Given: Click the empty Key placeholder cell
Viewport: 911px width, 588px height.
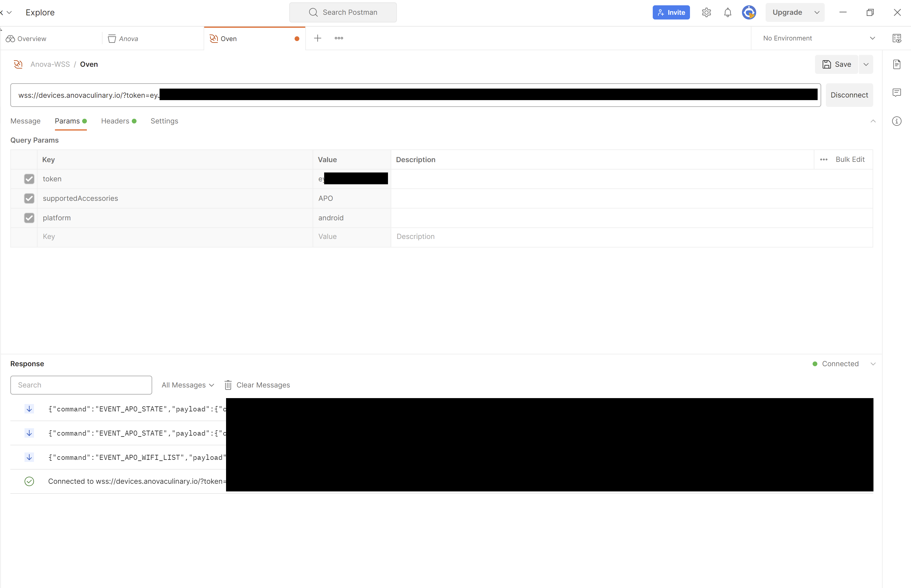Looking at the screenshot, I should 175,237.
